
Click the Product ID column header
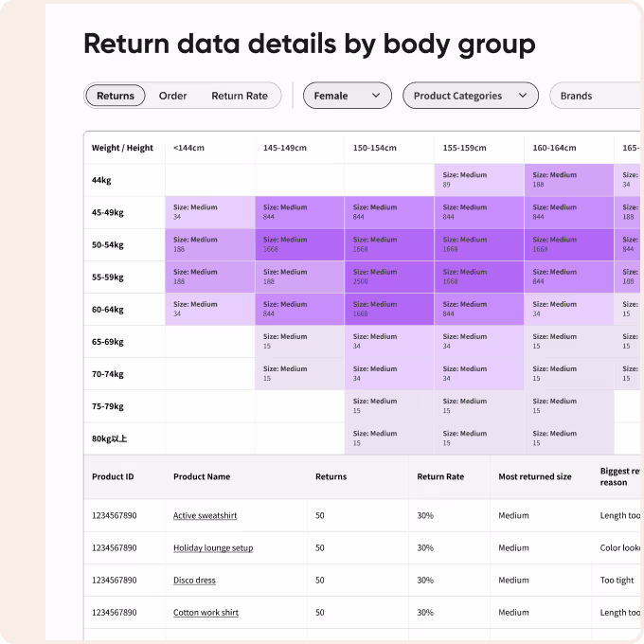click(x=113, y=476)
